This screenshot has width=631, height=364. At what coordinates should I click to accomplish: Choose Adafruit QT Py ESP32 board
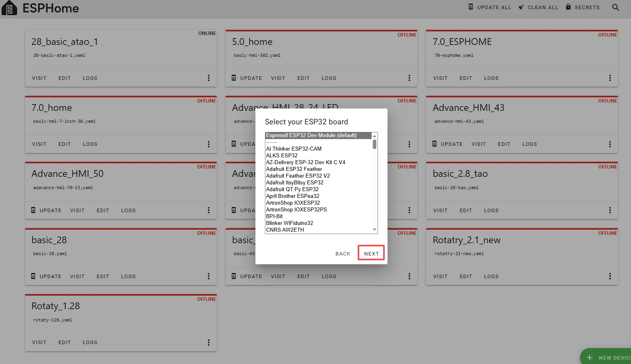pos(292,189)
